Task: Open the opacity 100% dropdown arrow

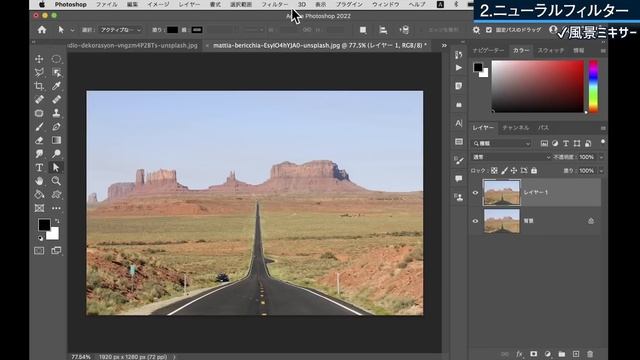Action: [601, 157]
